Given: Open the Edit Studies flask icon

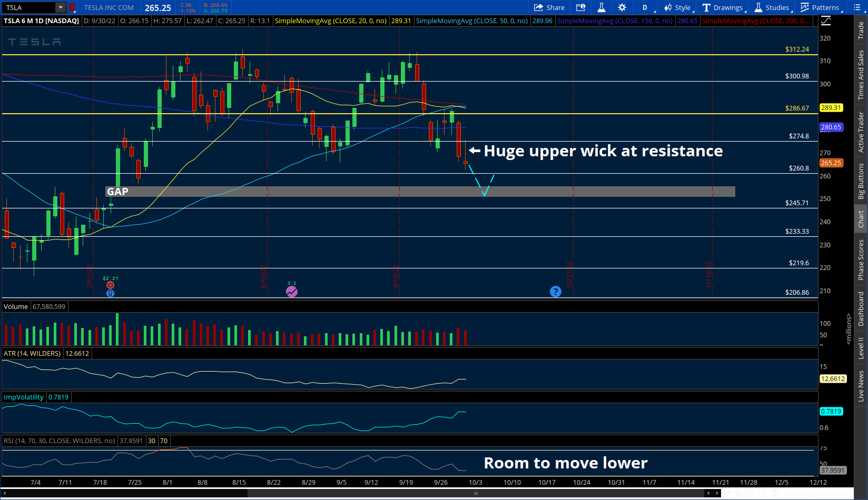Looking at the screenshot, I should tap(601, 7).
